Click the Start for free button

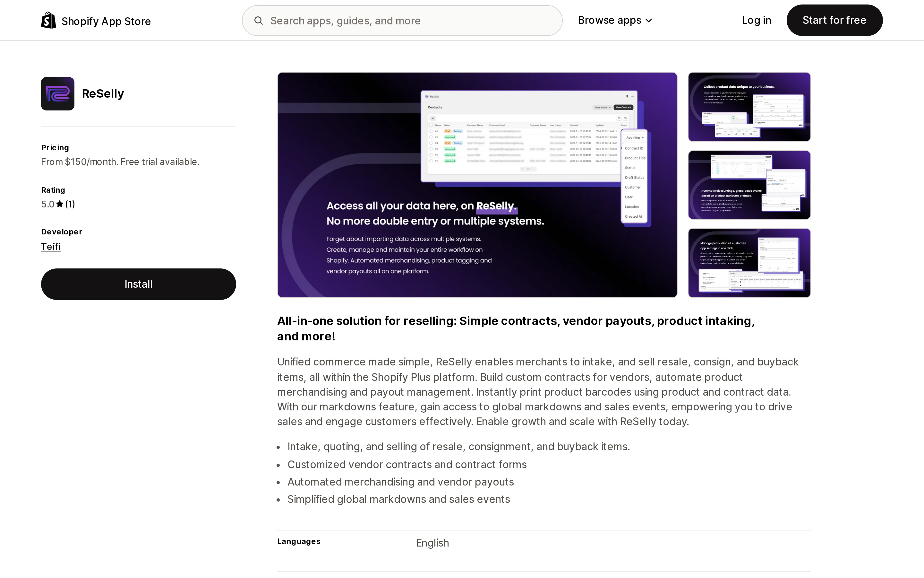[x=834, y=20]
